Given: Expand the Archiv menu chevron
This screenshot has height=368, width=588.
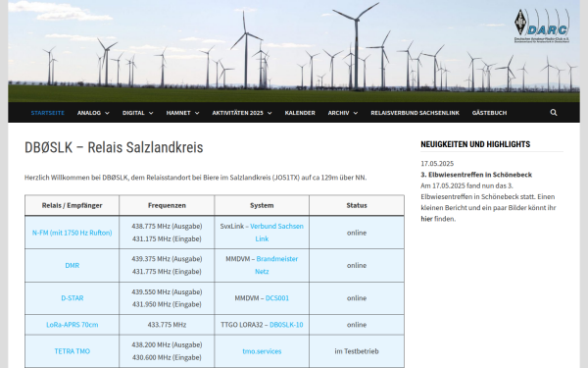Looking at the screenshot, I should [x=356, y=113].
